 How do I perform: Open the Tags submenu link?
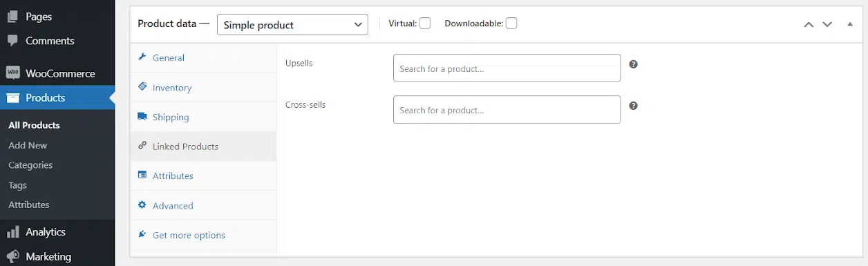[x=17, y=185]
